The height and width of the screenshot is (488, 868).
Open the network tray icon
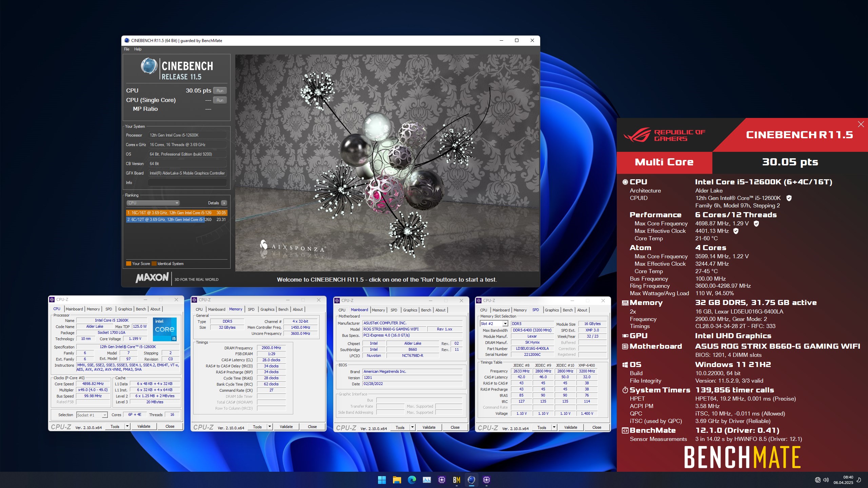(817, 480)
